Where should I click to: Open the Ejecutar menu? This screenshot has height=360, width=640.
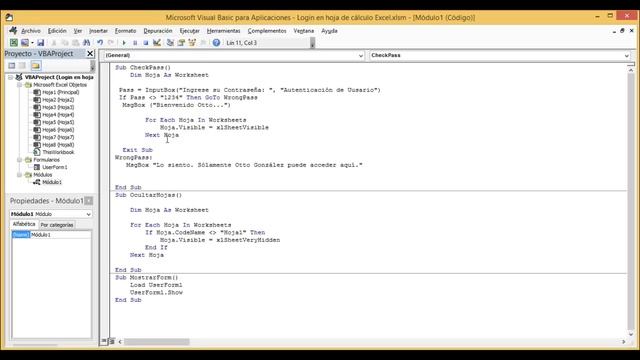(x=189, y=31)
